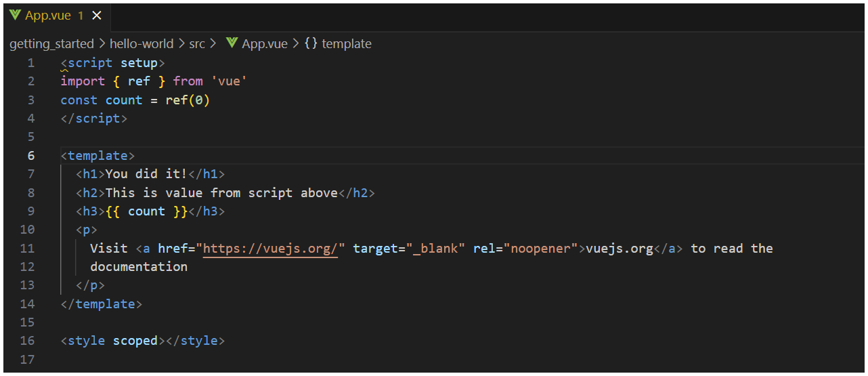Viewport: 868px width, 376px height.
Task: Open hello-world breadcrumb segment
Action: click(143, 44)
